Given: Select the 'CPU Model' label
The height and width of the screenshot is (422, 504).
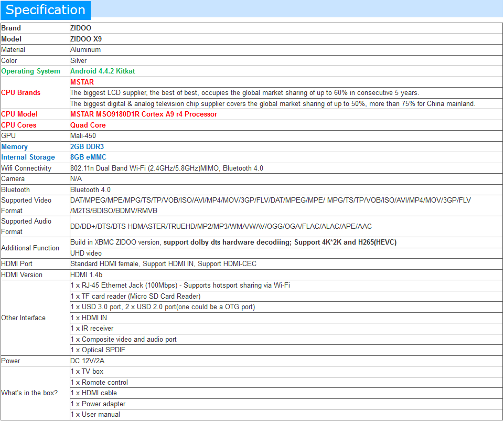Looking at the screenshot, I should [19, 114].
